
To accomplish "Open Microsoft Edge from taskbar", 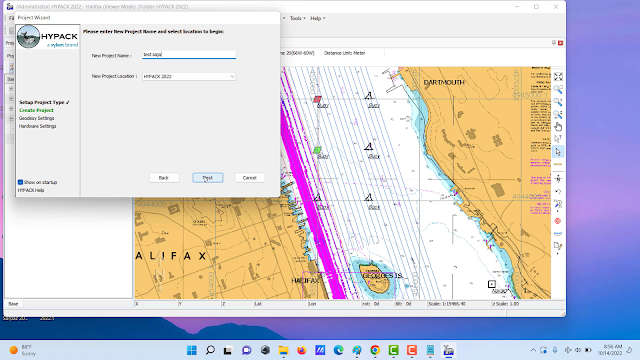I will tap(338, 350).
